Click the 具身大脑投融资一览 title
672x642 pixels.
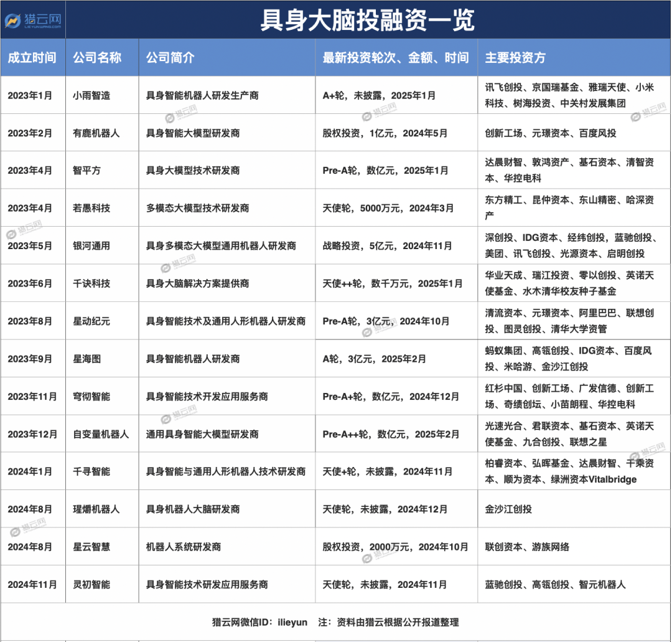click(x=367, y=20)
